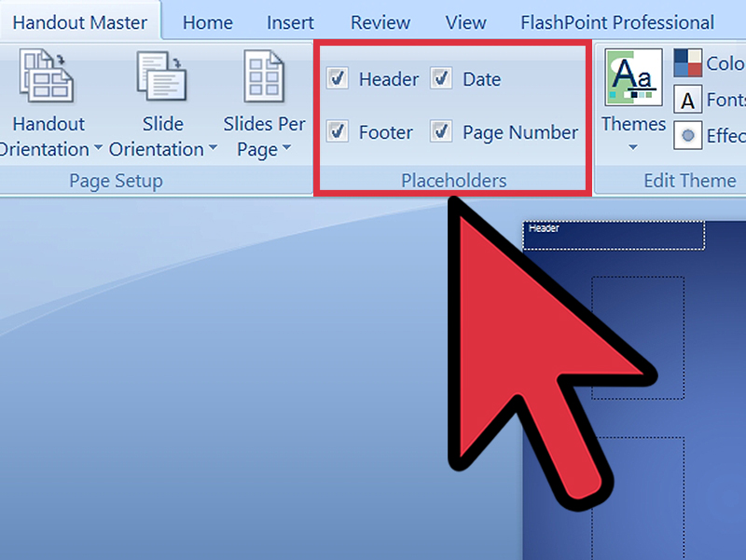This screenshot has height=560, width=746.
Task: Open the FlashPoint Professional tab
Action: tap(617, 22)
